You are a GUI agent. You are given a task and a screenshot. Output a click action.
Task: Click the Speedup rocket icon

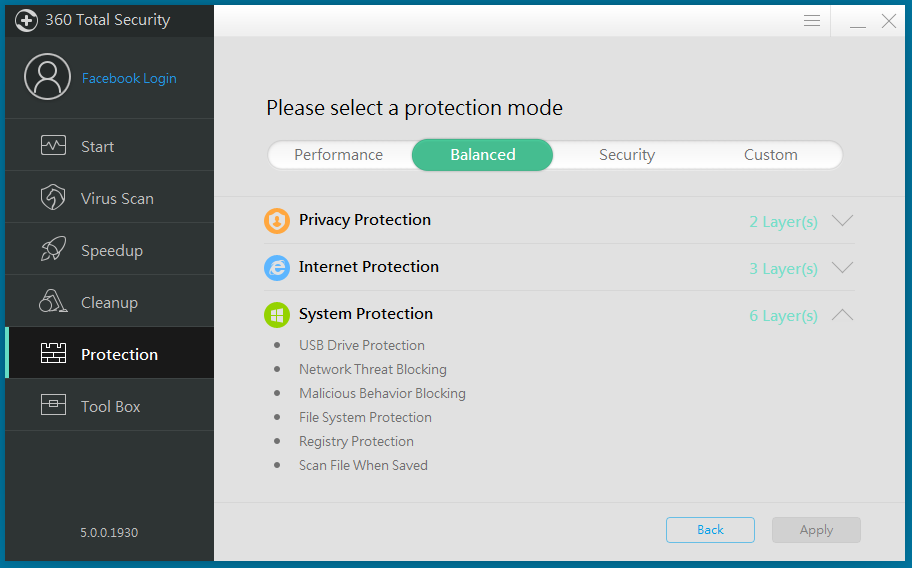click(53, 250)
